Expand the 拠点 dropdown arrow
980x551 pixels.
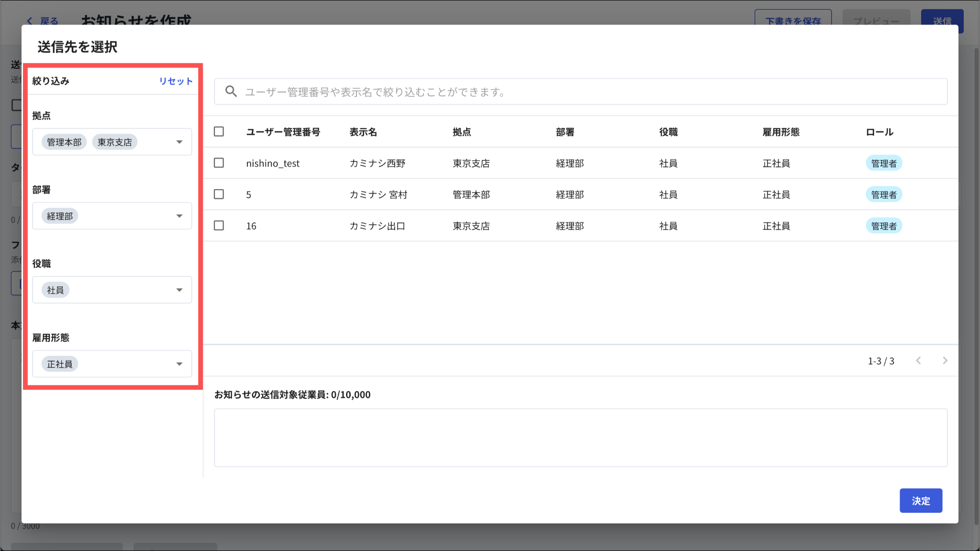click(179, 142)
